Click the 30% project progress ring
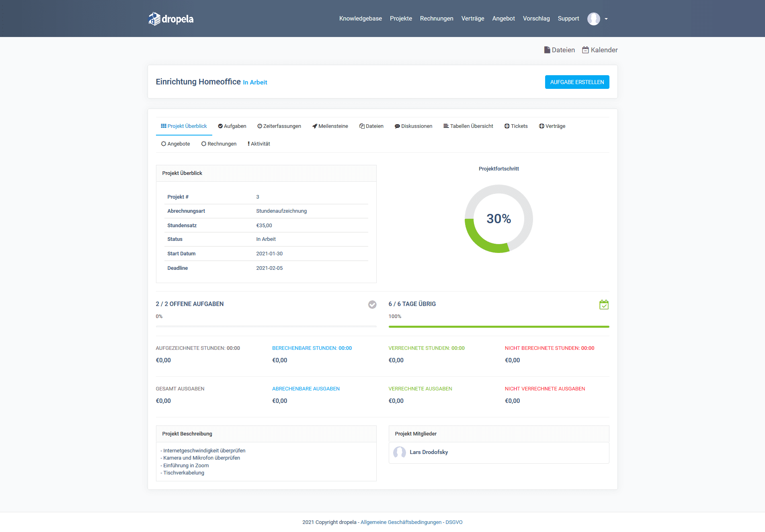765x532 pixels. [x=499, y=218]
